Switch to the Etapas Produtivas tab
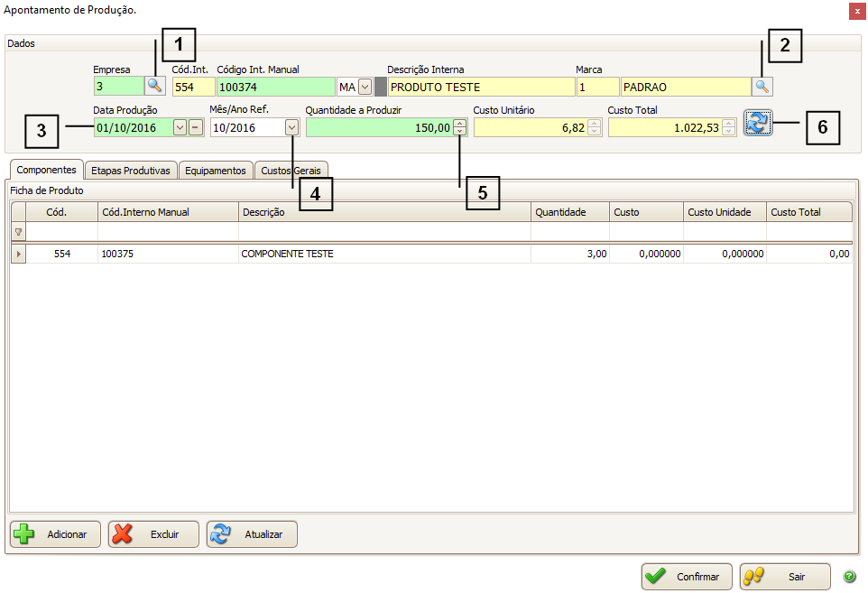 131,170
